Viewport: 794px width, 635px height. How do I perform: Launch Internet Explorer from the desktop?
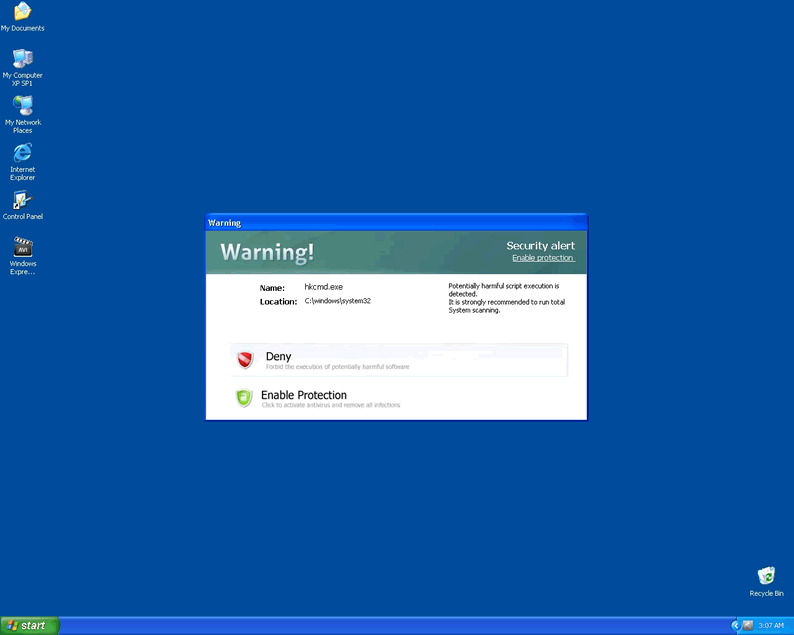(x=22, y=153)
